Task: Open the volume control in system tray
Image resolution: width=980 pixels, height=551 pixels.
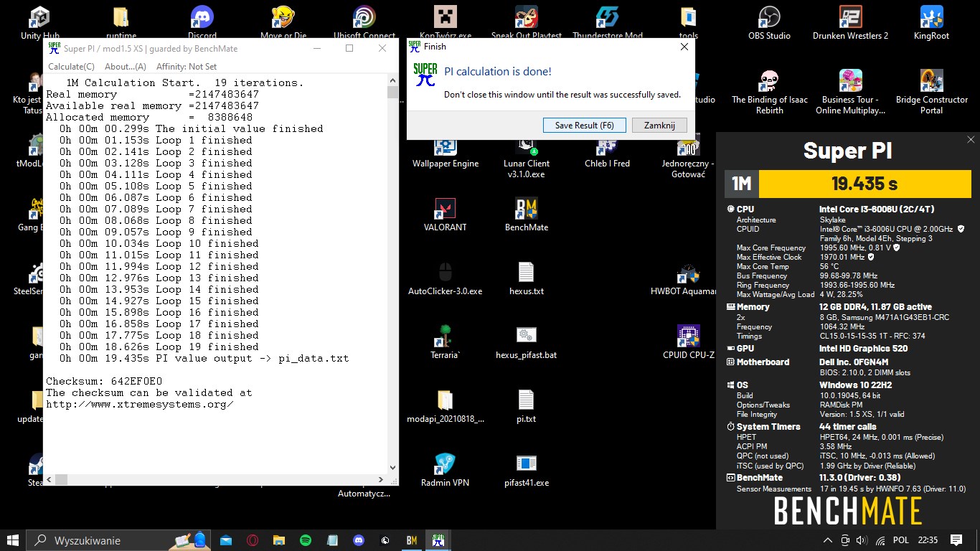Action: pyautogui.click(x=862, y=540)
